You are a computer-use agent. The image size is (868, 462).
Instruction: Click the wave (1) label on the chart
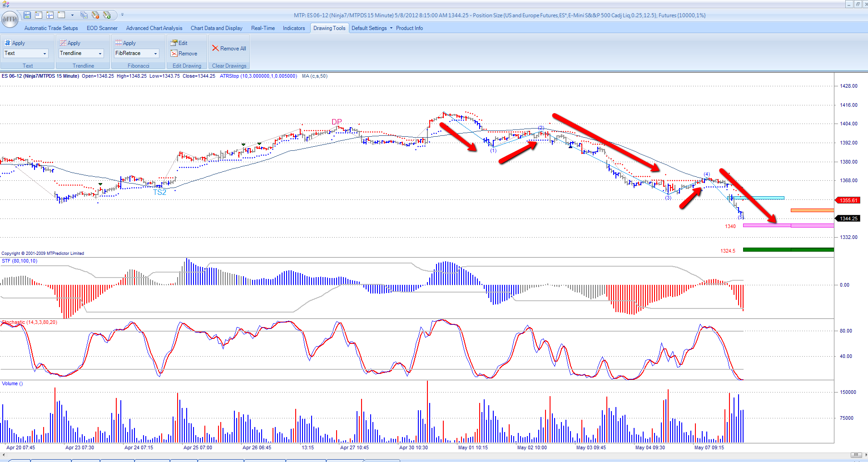493,150
